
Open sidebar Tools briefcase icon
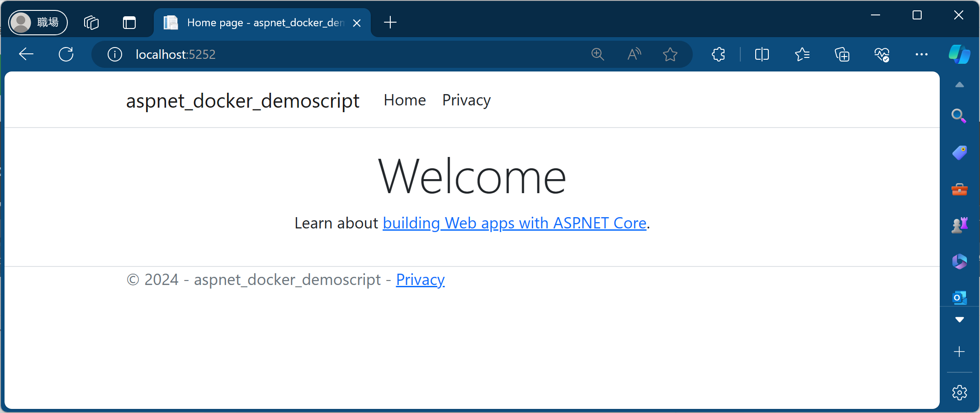(x=959, y=189)
